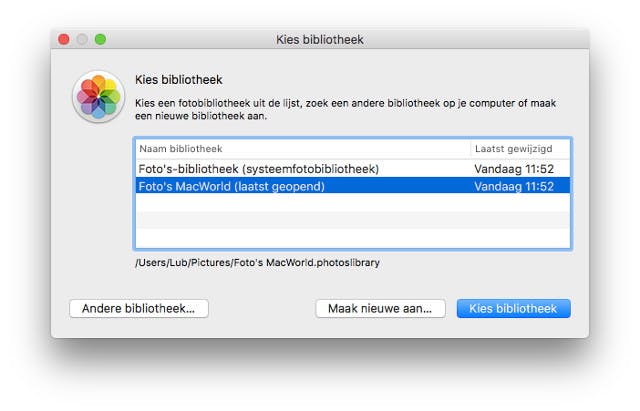Click the first empty row below Foto's MacWorld
The height and width of the screenshot is (411, 640).
[x=352, y=203]
